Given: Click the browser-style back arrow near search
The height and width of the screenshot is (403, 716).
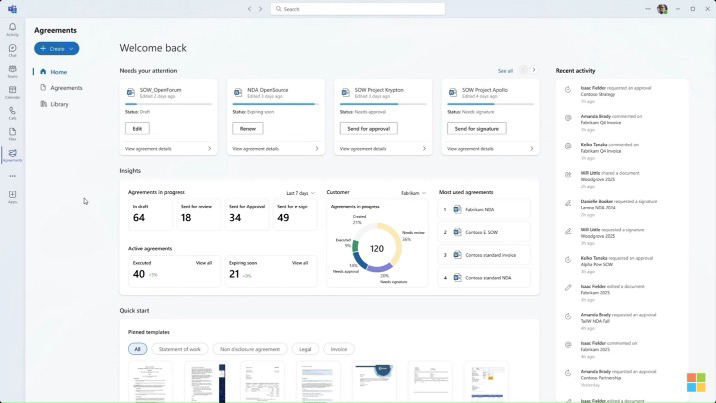Looking at the screenshot, I should [x=249, y=9].
